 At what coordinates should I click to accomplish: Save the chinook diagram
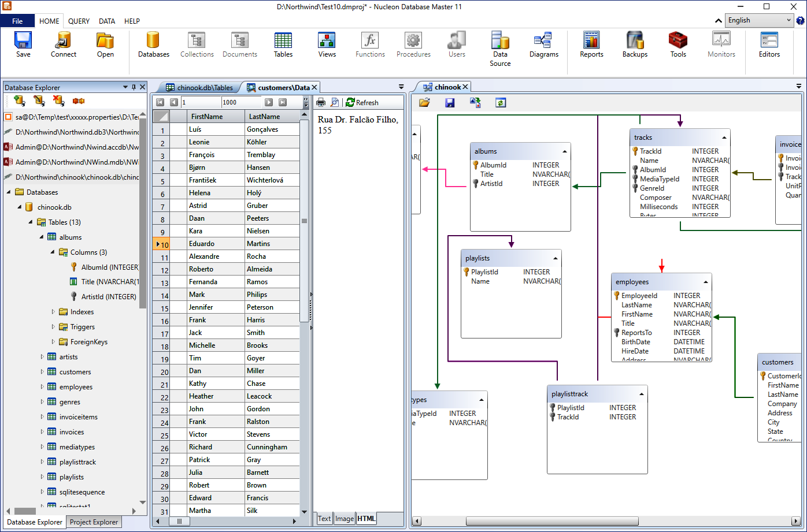tap(450, 102)
